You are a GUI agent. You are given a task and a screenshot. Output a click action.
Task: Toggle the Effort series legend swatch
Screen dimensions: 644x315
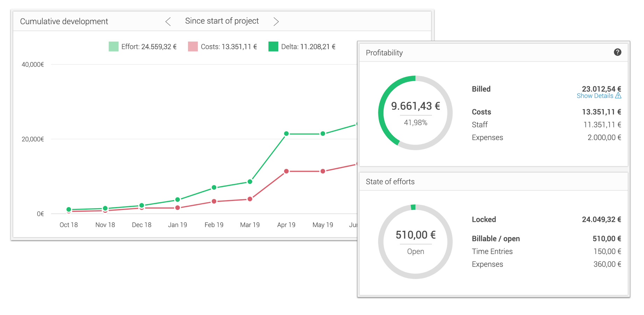(114, 47)
